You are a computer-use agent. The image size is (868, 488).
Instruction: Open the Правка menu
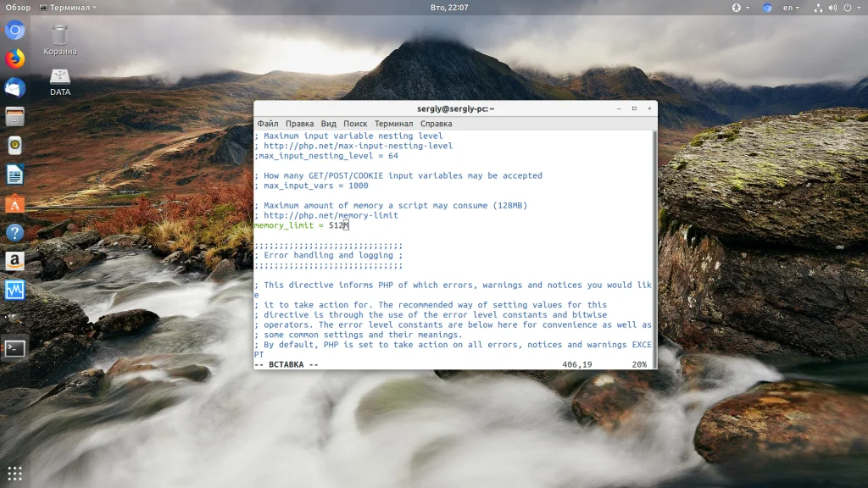pyautogui.click(x=299, y=124)
